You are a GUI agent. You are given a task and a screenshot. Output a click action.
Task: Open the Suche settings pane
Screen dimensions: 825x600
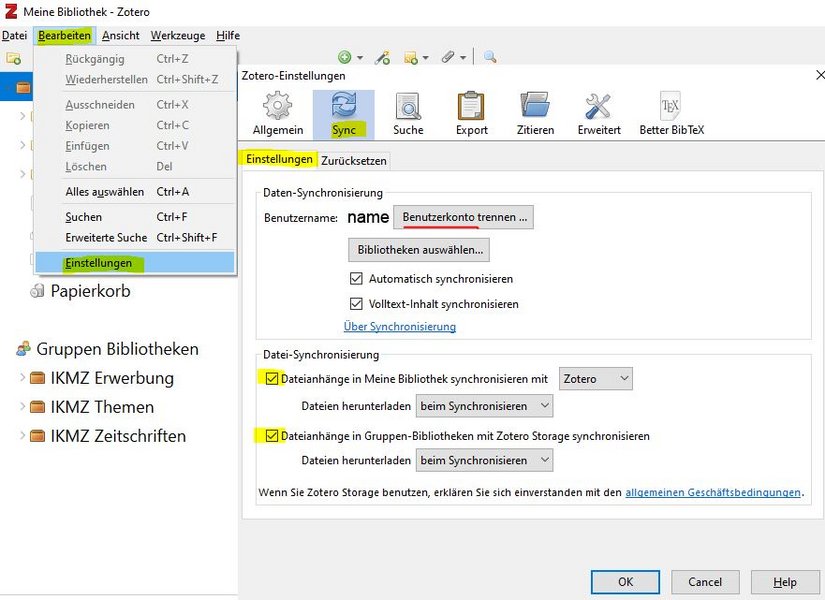tap(408, 114)
